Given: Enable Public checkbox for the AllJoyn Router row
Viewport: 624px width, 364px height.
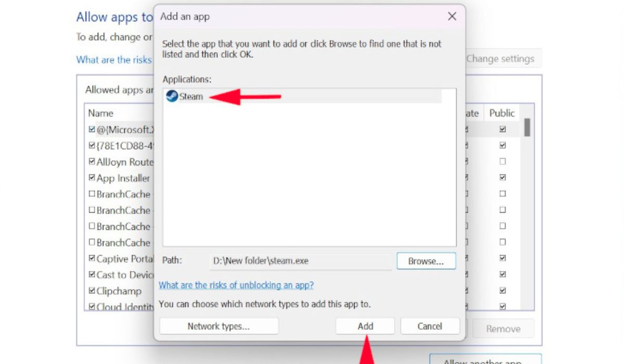Looking at the screenshot, I should tap(502, 162).
